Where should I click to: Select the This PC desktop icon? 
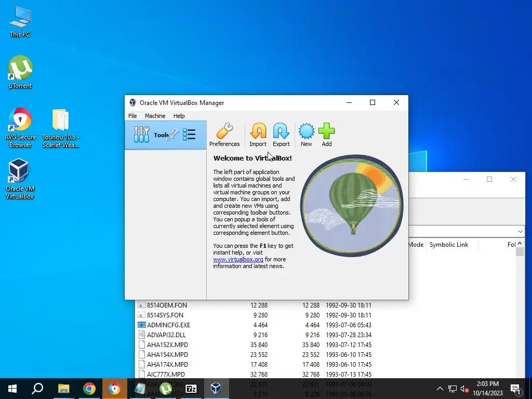[20, 22]
